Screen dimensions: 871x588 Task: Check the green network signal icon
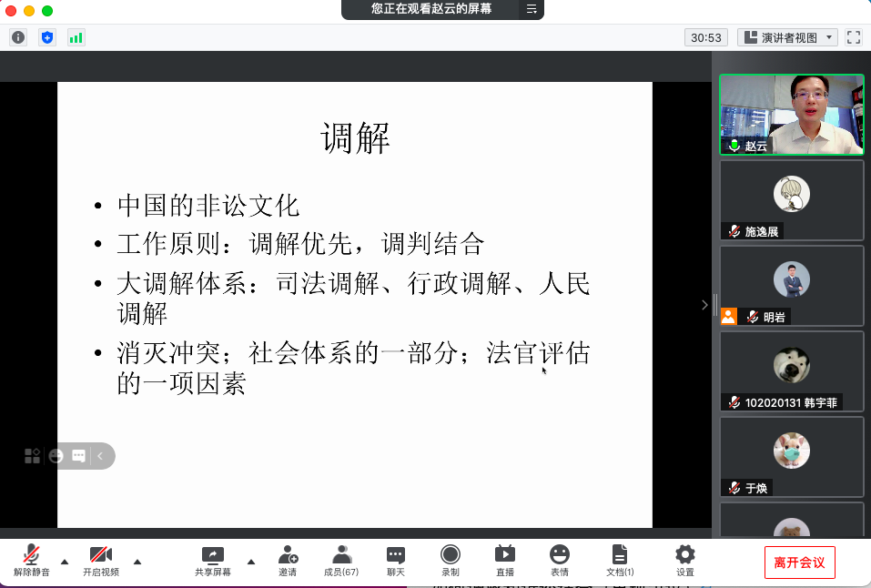click(76, 37)
